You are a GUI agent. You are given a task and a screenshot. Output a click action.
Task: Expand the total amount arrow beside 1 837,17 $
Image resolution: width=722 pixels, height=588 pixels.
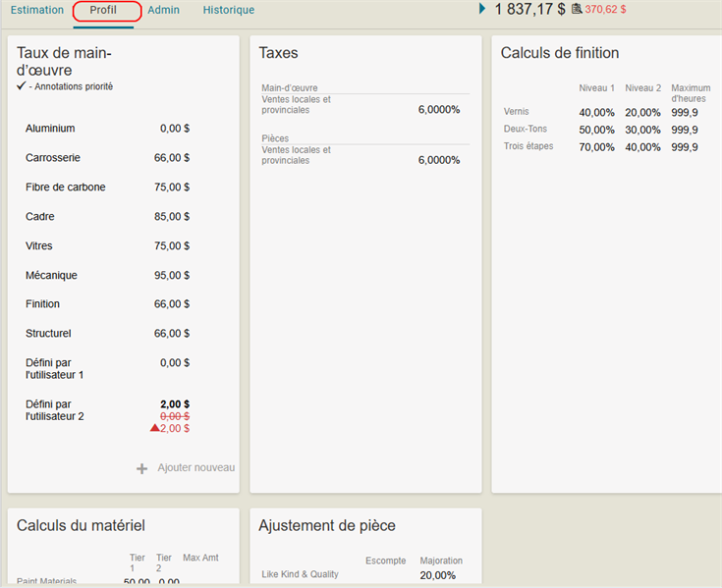click(482, 9)
